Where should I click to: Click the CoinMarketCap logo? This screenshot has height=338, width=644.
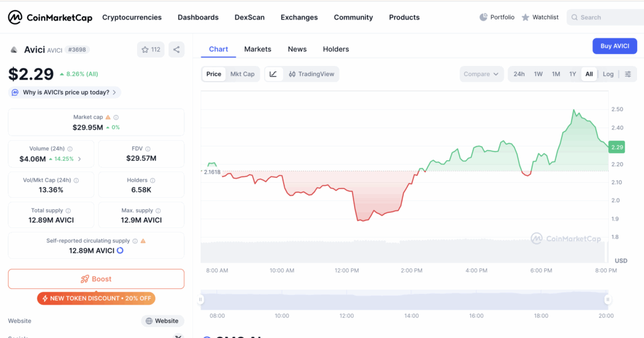50,18
